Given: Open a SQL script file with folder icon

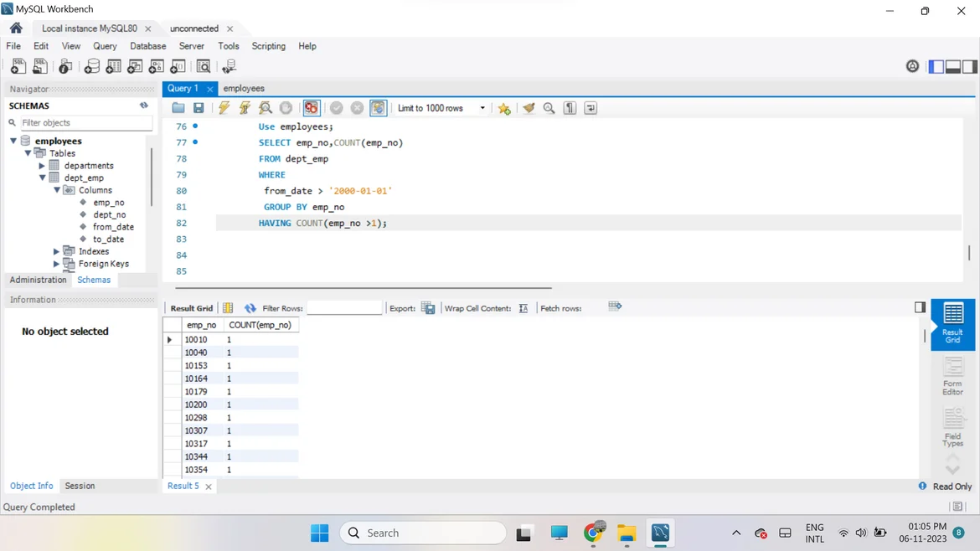Looking at the screenshot, I should tap(178, 108).
